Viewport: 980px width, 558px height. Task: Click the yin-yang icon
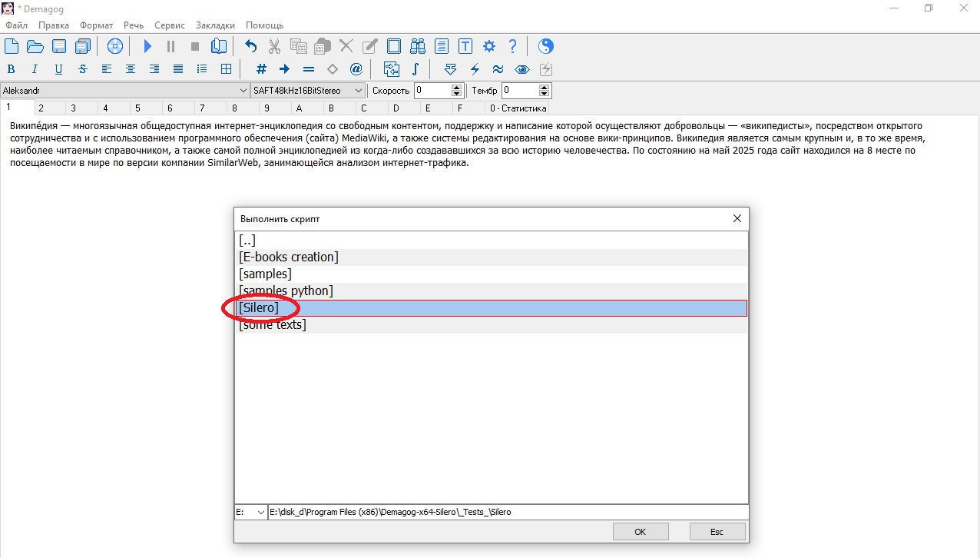tap(545, 46)
